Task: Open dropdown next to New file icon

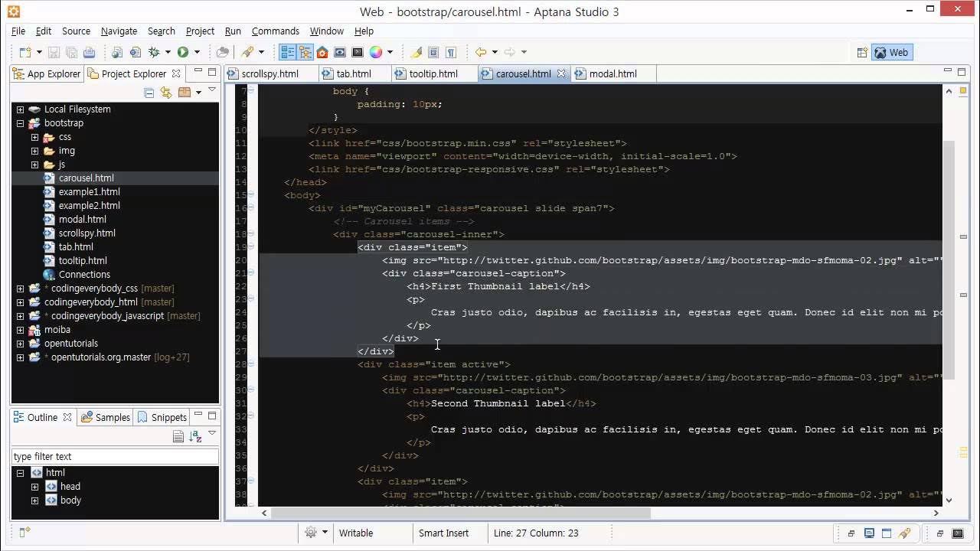Action: point(38,52)
